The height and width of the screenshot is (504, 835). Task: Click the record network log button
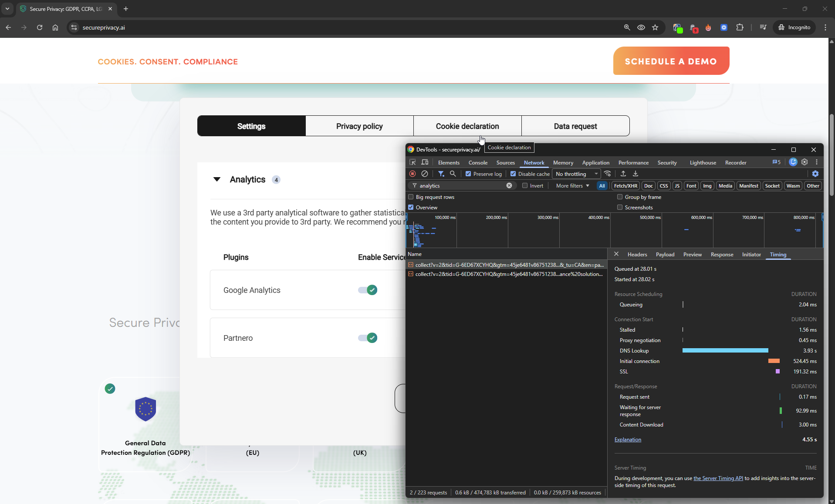(412, 173)
